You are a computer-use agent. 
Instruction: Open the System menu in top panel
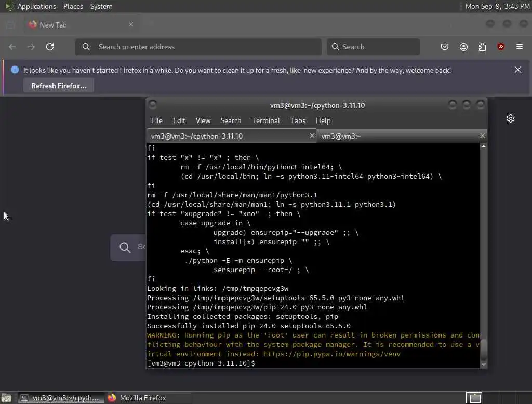(101, 6)
